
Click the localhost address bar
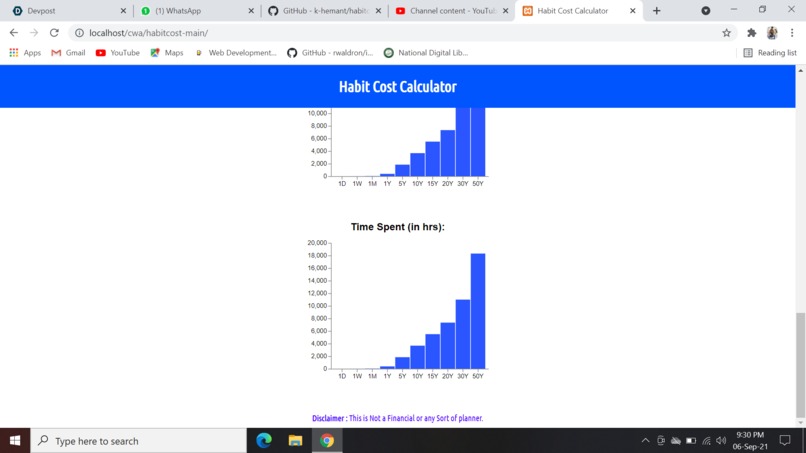click(x=401, y=33)
